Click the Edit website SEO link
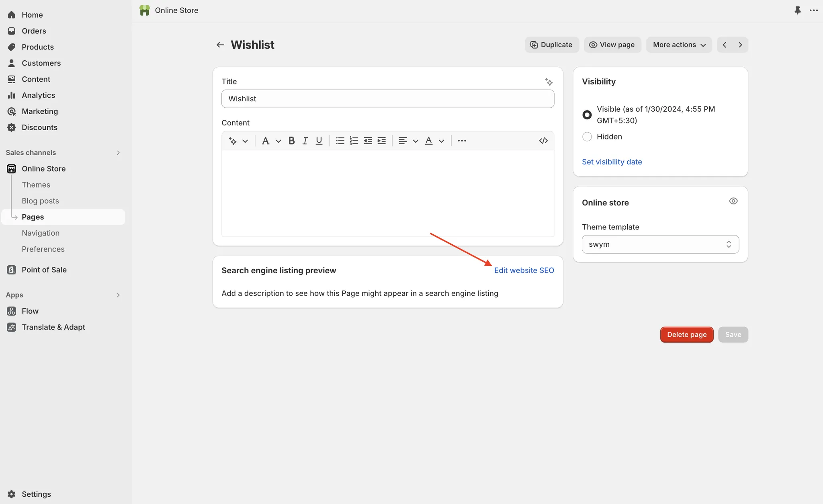 click(524, 270)
